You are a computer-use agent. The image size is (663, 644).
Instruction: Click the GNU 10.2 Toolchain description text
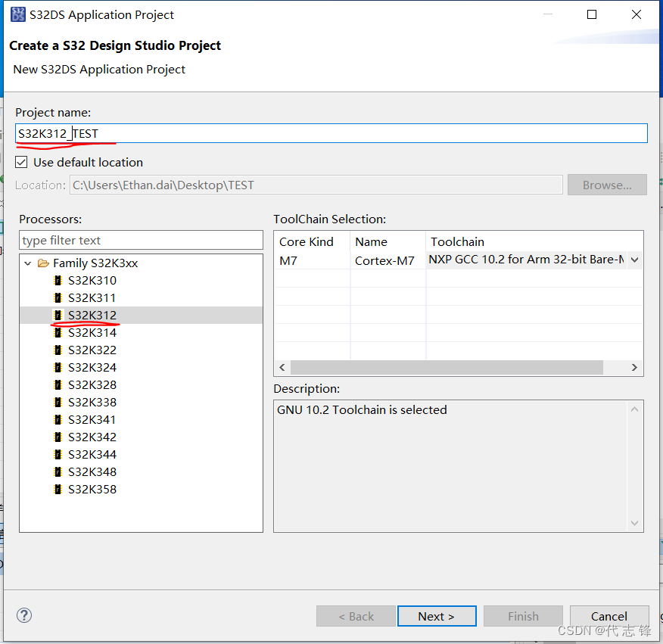click(362, 409)
